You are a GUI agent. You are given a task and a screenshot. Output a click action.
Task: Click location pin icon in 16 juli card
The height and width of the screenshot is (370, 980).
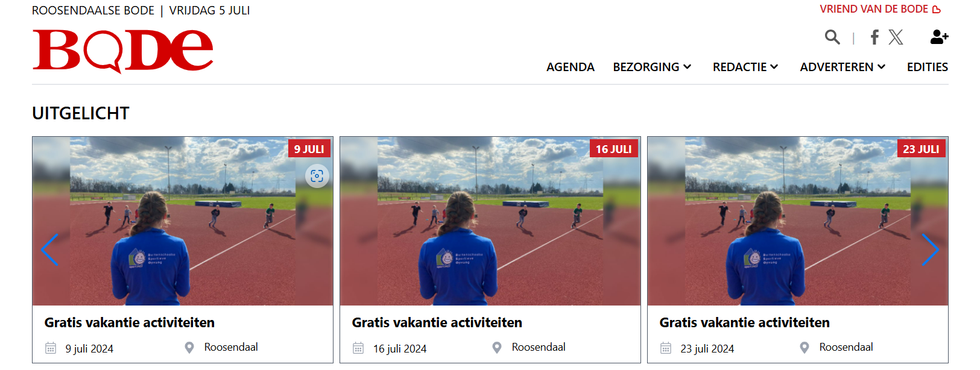tap(497, 348)
